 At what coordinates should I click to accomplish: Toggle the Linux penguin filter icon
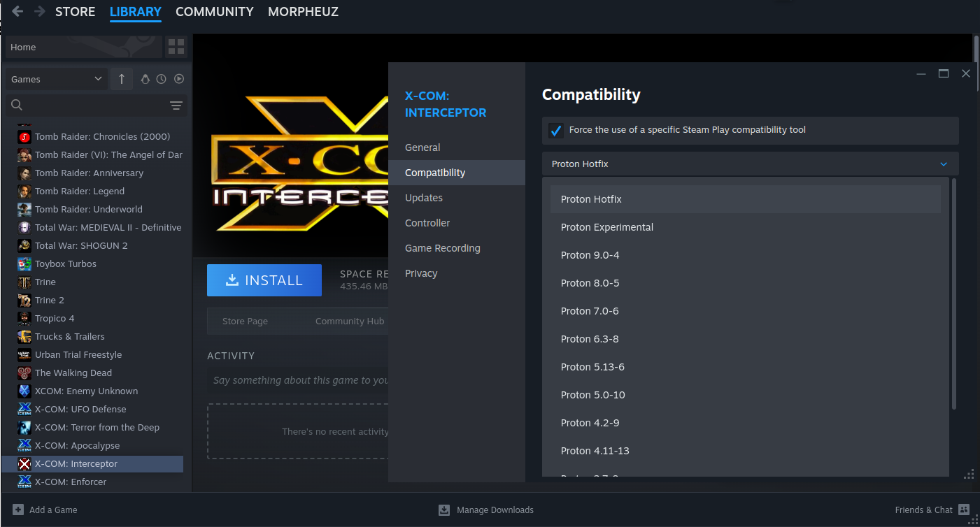145,79
